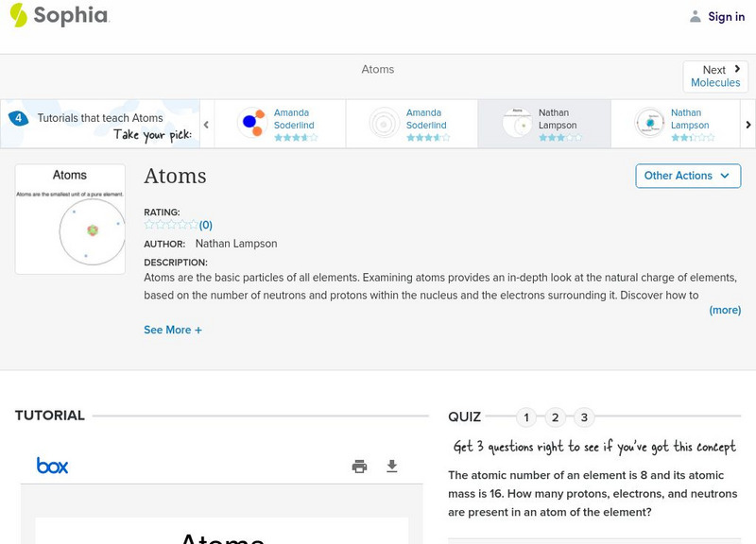Image resolution: width=756 pixels, height=544 pixels.
Task: Click the (more) link in description
Action: pyautogui.click(x=725, y=310)
